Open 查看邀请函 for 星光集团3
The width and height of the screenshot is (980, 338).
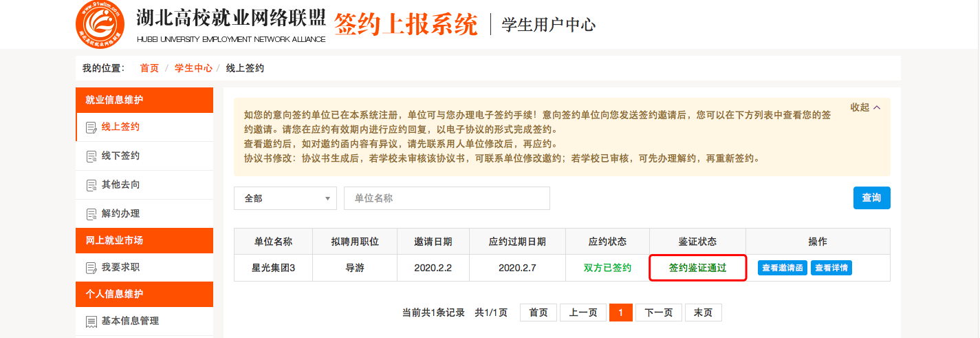[783, 268]
